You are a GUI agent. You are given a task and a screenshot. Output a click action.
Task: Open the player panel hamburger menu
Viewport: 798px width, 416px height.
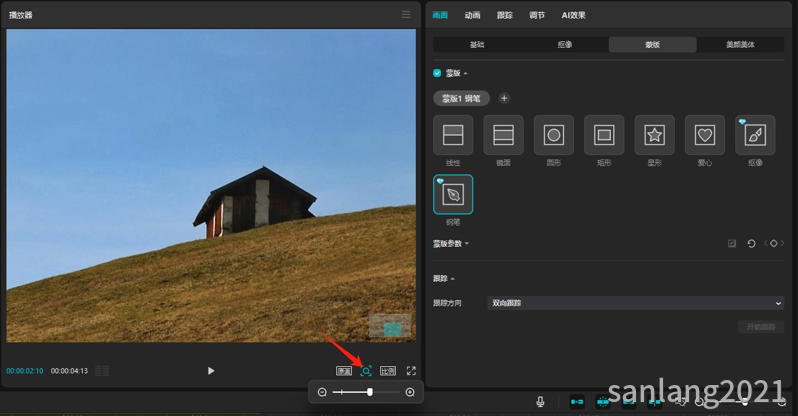click(406, 14)
